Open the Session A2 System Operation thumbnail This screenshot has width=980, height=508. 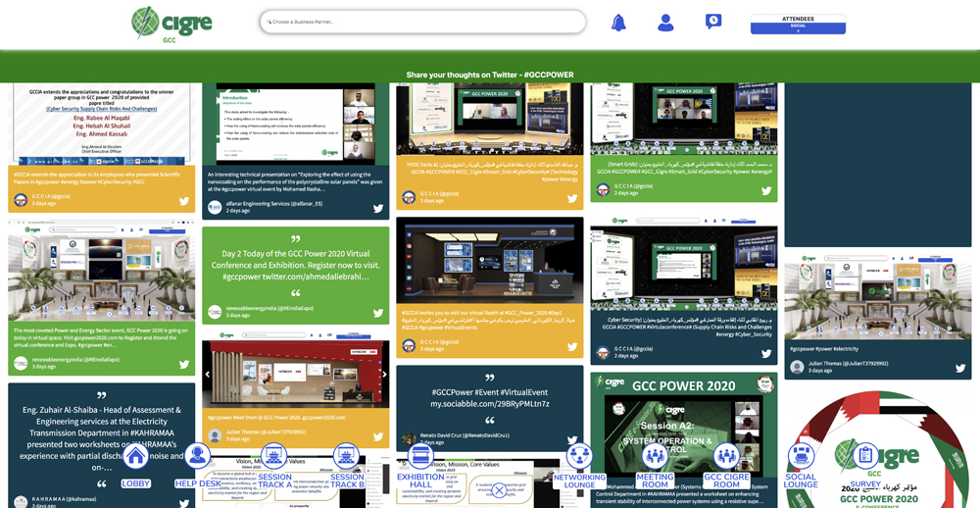[x=683, y=432]
